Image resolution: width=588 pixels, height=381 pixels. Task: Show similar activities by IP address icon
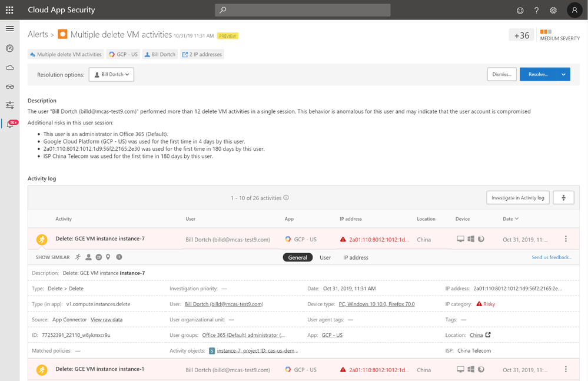(x=99, y=257)
